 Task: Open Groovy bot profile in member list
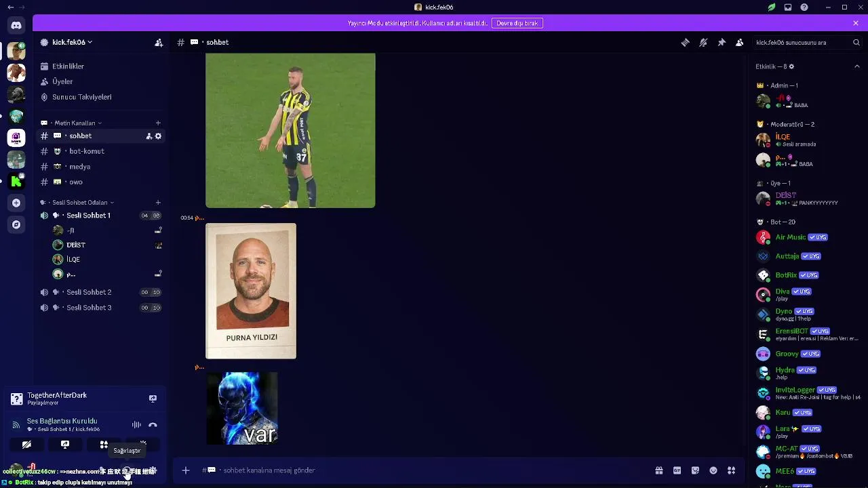807,354
